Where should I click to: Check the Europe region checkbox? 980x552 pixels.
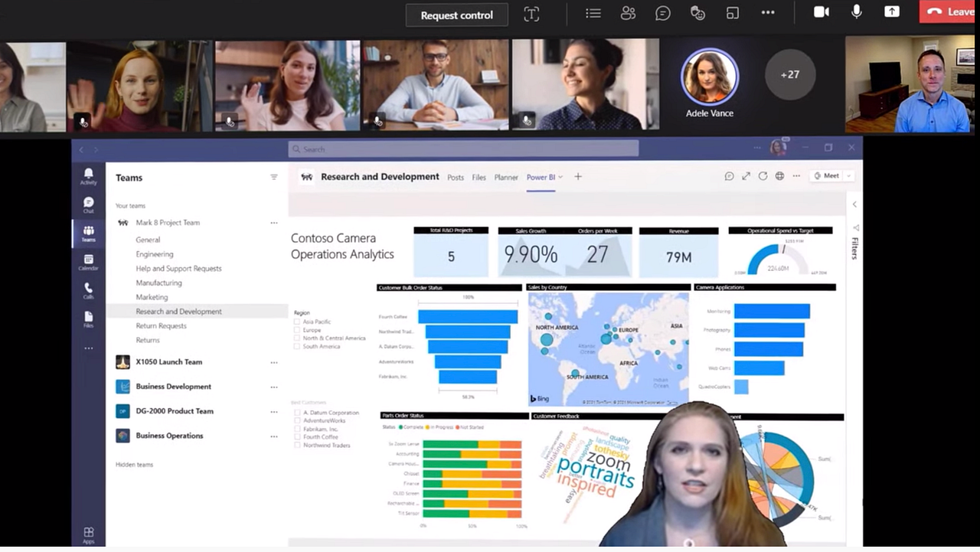297,329
